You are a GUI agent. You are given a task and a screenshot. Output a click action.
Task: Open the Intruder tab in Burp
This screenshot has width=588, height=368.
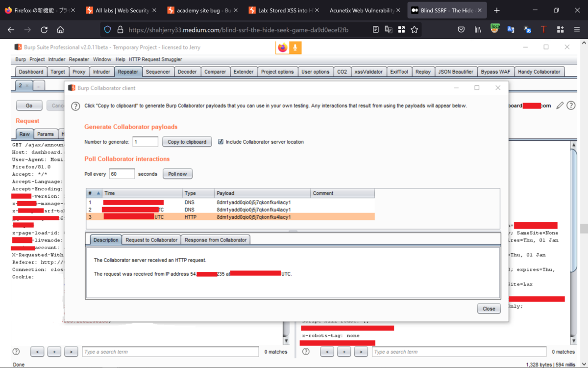[102, 72]
